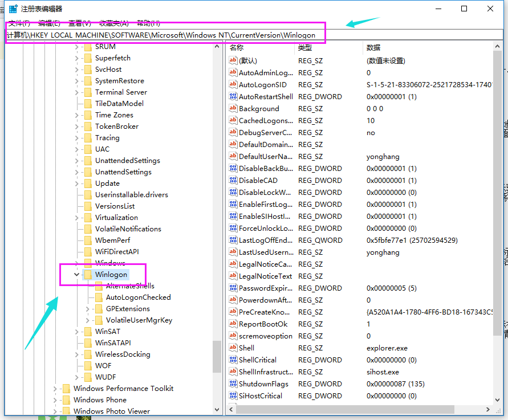Click the REG_DWORD icon beside DisableCAD
The width and height of the screenshot is (508, 420).
[x=233, y=180]
